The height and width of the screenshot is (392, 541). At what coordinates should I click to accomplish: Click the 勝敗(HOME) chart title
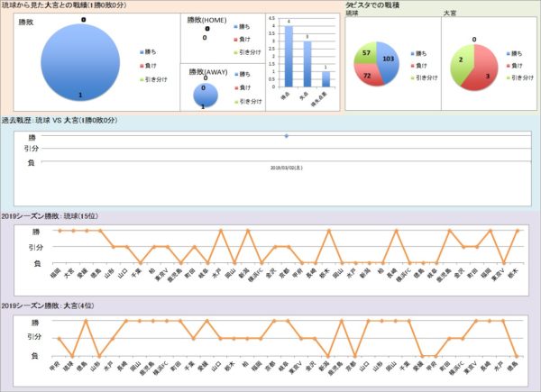click(206, 19)
